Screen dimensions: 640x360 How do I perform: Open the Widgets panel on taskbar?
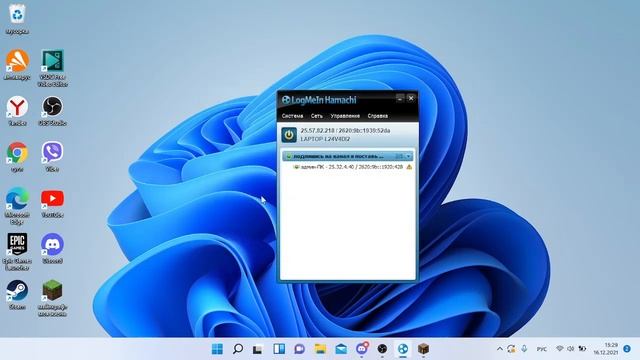279,349
